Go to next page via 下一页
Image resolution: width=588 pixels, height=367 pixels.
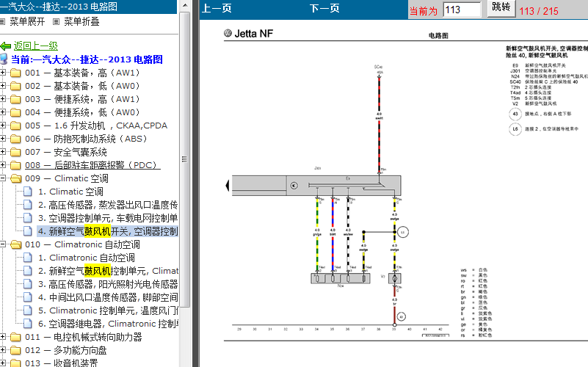[x=324, y=8]
